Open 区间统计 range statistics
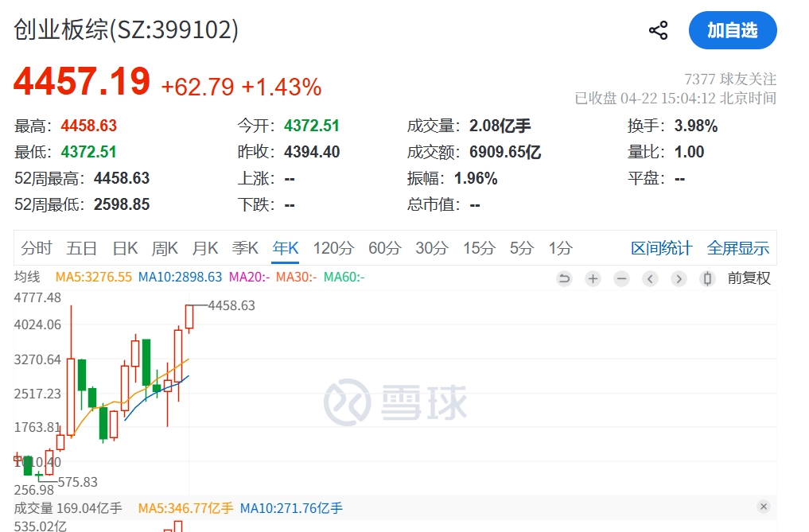Viewport: 809px width, 532px height. [x=661, y=248]
